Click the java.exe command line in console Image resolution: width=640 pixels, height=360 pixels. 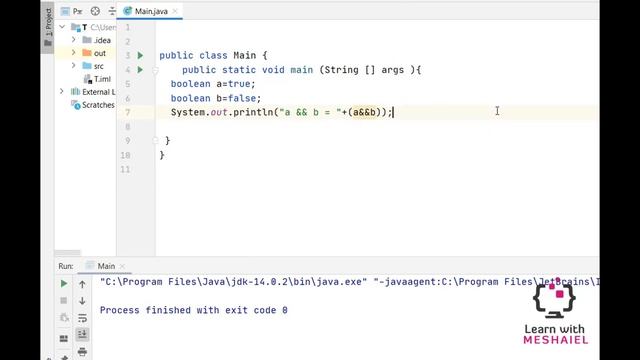pyautogui.click(x=349, y=282)
